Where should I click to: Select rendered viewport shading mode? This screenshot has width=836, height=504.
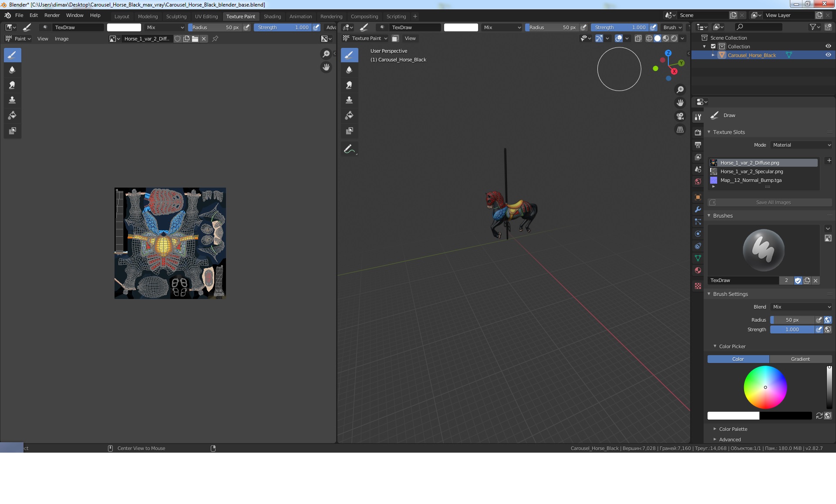[674, 38]
